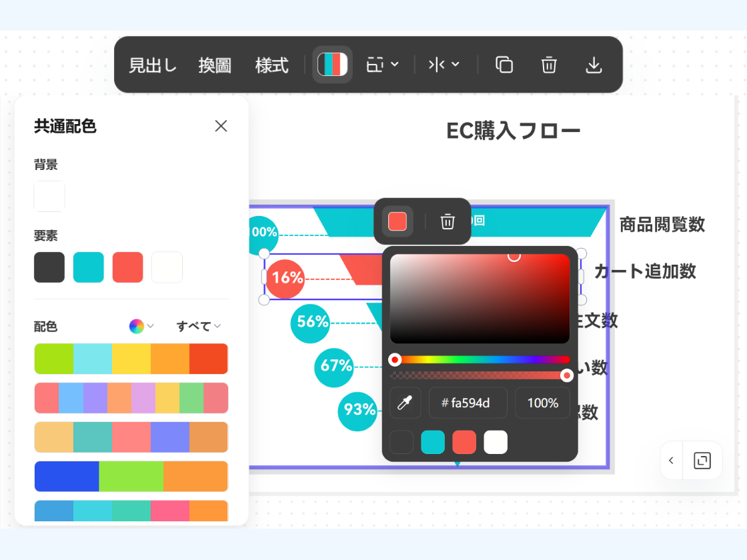Click the eyedropper icon in the color picker
The width and height of the screenshot is (747, 560).
tap(405, 402)
